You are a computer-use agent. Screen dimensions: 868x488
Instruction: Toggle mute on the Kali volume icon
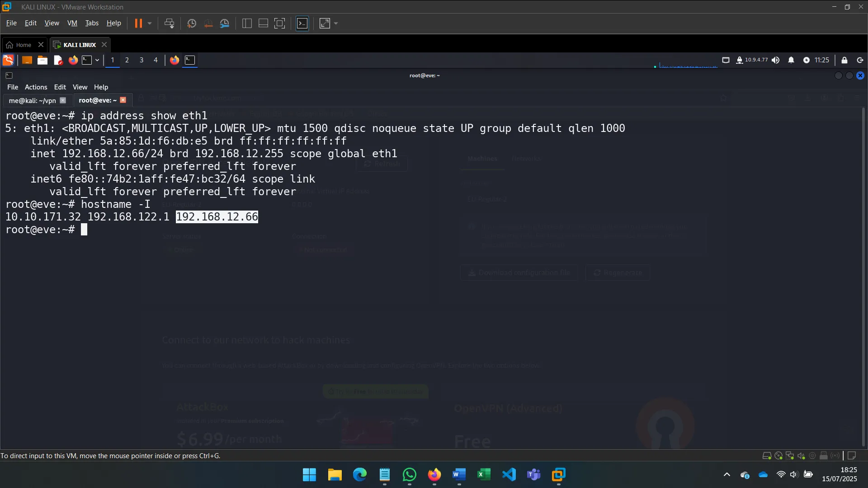coord(776,60)
